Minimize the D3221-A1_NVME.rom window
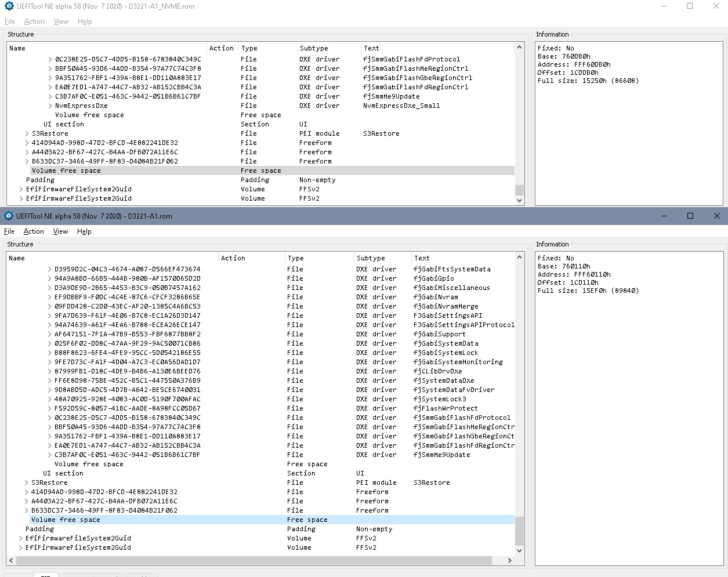This screenshot has width=728, height=577. [x=664, y=6]
